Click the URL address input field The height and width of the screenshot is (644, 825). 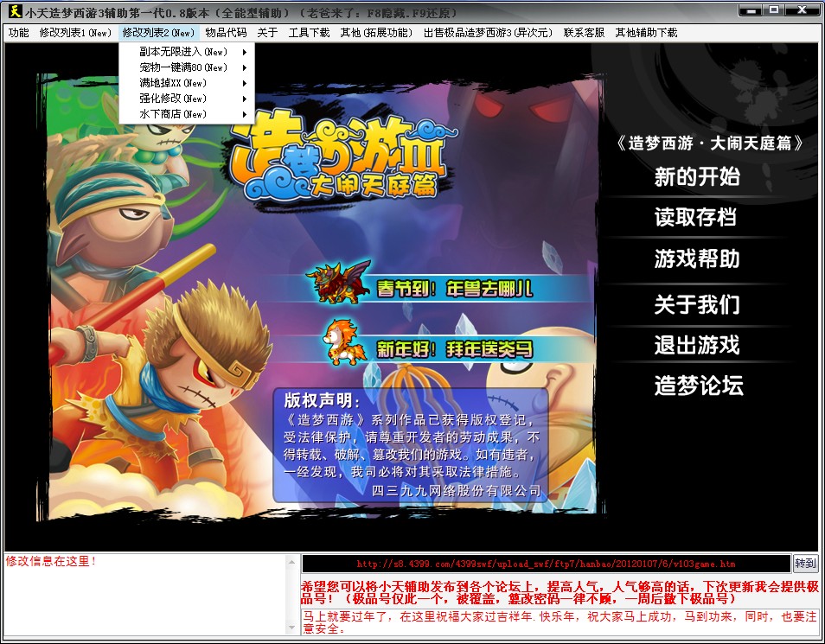(x=547, y=564)
